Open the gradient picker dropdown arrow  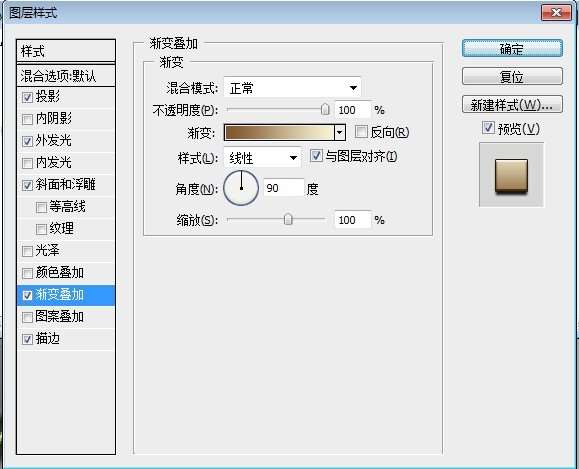340,132
